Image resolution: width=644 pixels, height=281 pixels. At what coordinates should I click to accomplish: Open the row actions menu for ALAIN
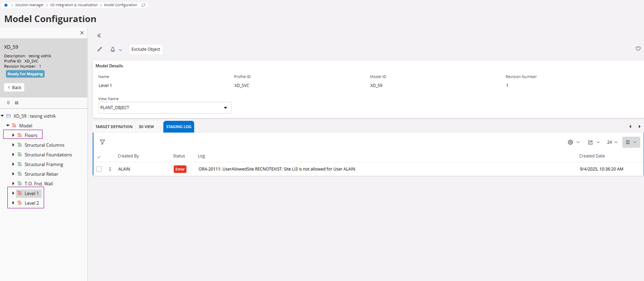pos(110,169)
